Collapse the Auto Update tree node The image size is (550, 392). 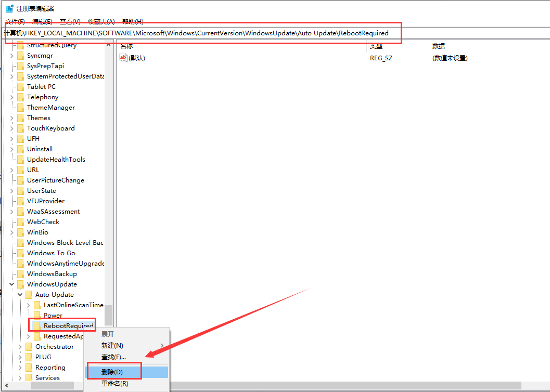pos(20,295)
